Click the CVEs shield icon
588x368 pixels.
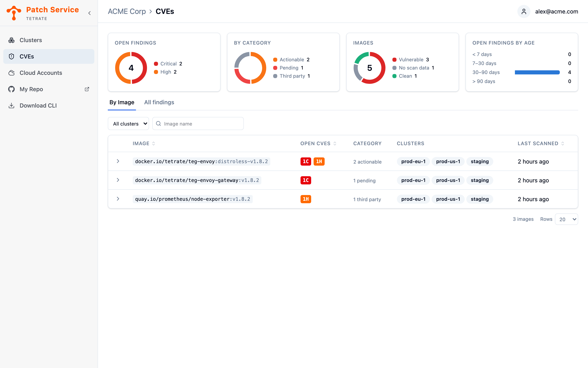pos(11,56)
